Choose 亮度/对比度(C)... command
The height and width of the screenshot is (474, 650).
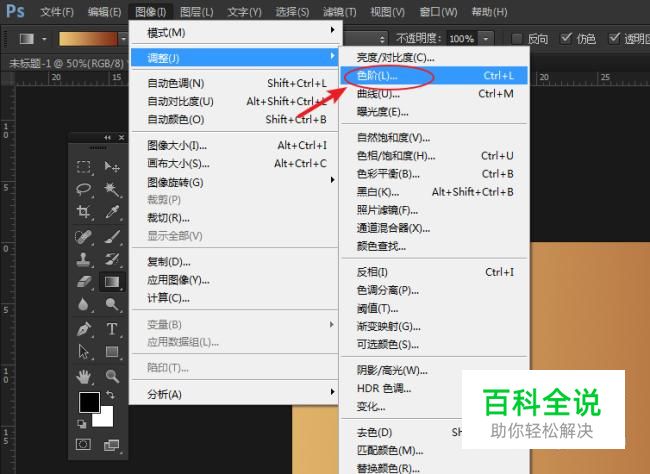click(434, 57)
